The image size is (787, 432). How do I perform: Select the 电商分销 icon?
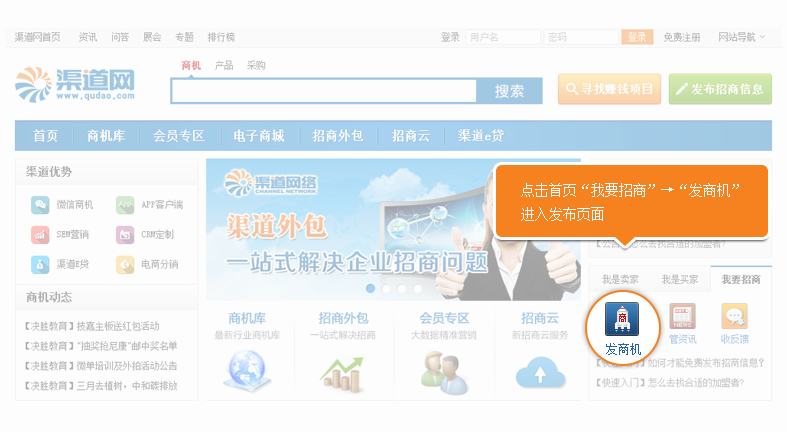[125, 264]
